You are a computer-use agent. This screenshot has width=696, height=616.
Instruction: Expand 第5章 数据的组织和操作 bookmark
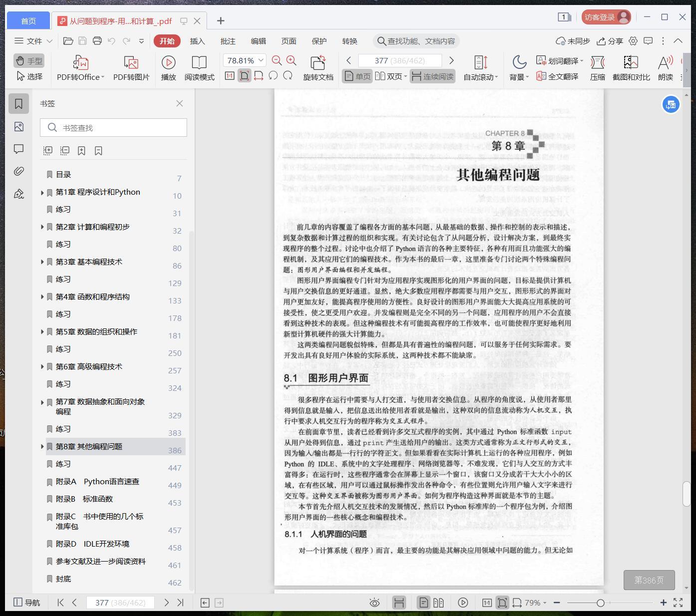pos(42,332)
